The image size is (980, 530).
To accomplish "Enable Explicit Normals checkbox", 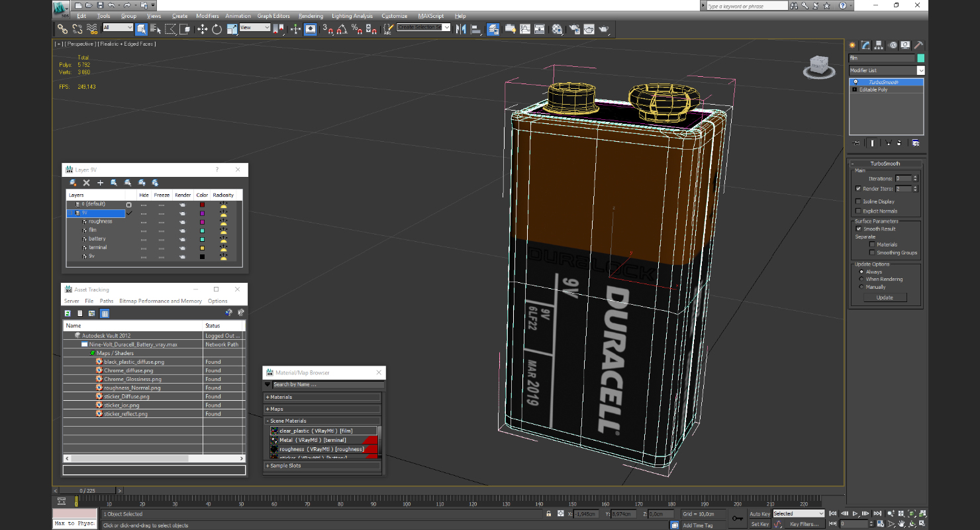I will click(859, 211).
